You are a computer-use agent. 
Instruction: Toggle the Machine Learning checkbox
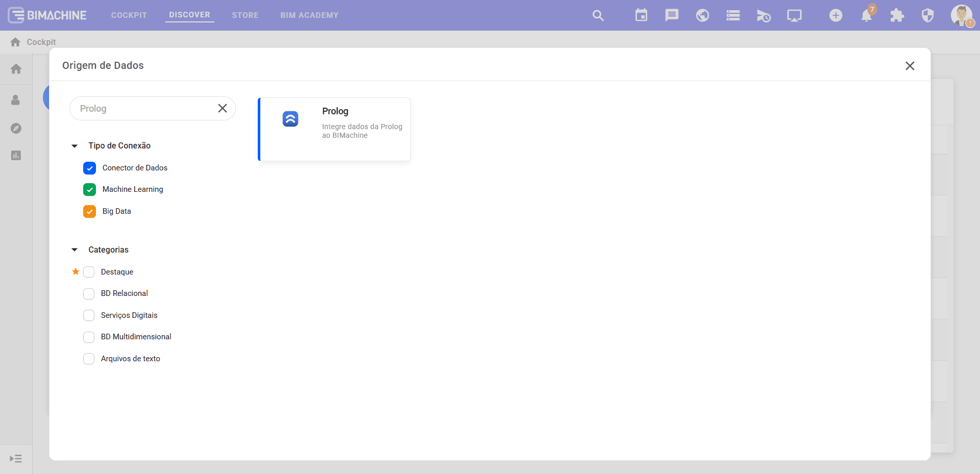tap(90, 190)
